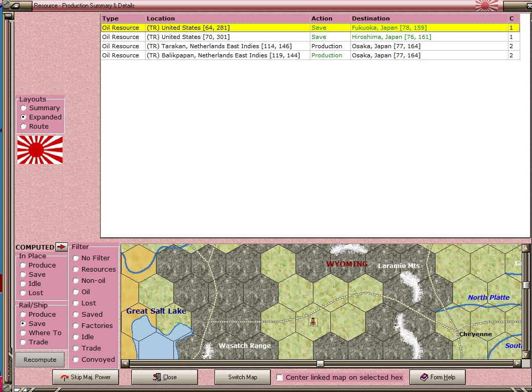The width and height of the screenshot is (532, 392).
Task: Click the Recompute button
Action: pyautogui.click(x=40, y=360)
